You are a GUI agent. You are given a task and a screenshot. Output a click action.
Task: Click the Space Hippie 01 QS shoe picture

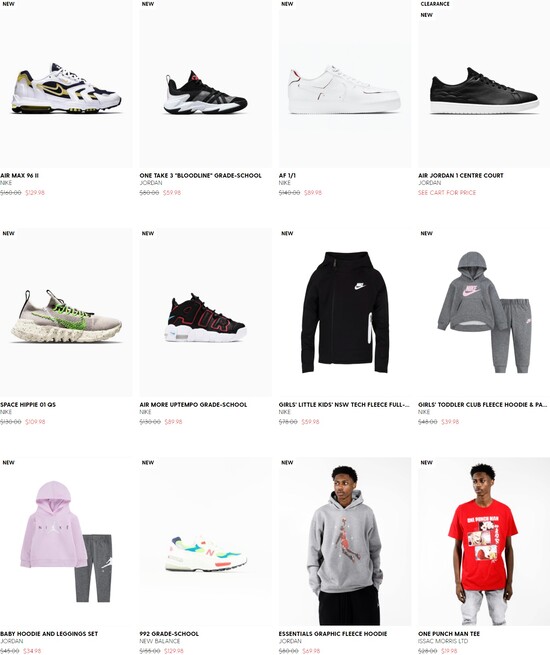point(66,312)
